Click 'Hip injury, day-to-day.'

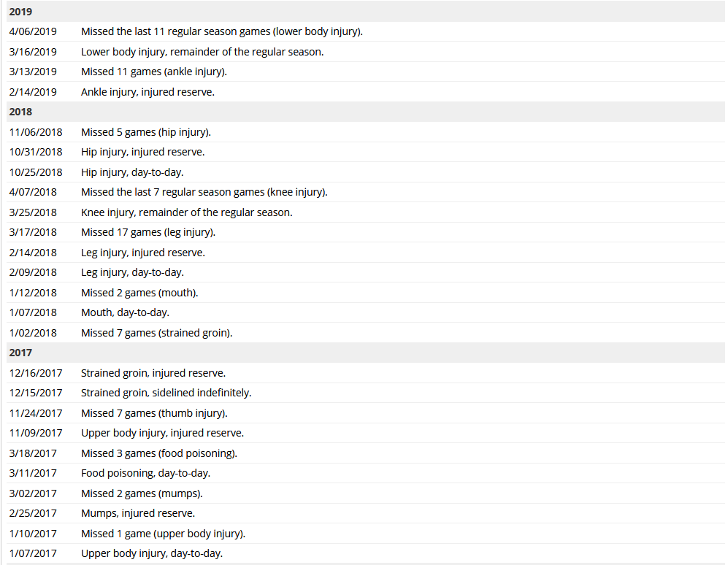(132, 172)
